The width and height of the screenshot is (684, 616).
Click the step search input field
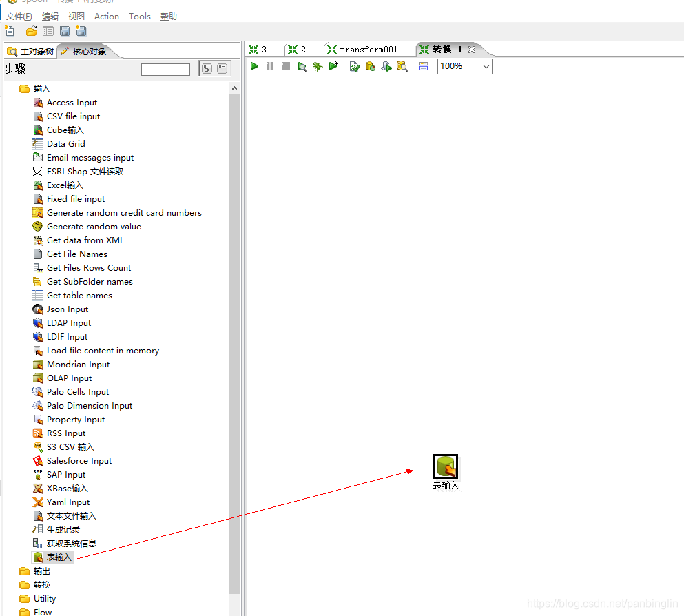click(x=165, y=70)
